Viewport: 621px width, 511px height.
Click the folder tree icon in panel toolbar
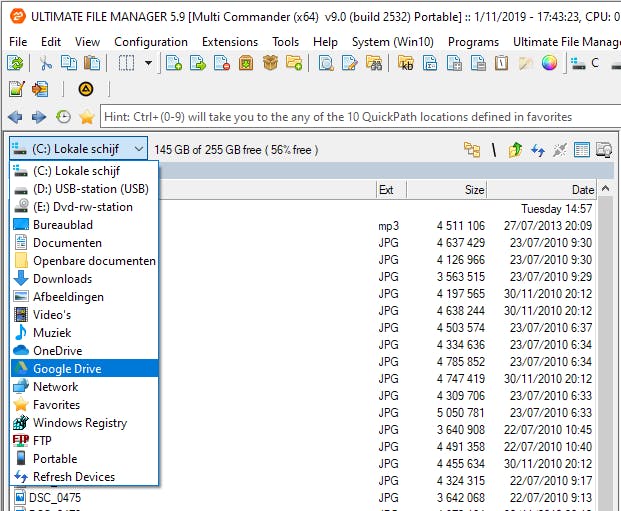(471, 150)
